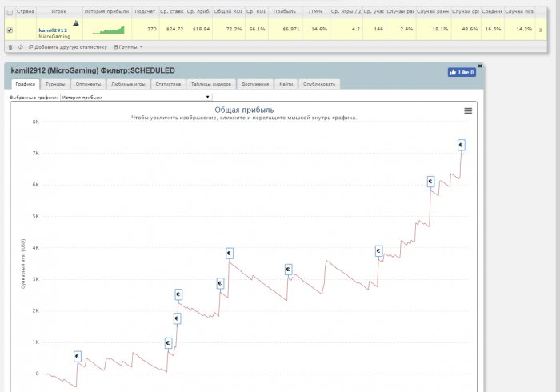Sort by the Страна column header
Viewport: 560px width, 392px height.
point(26,11)
